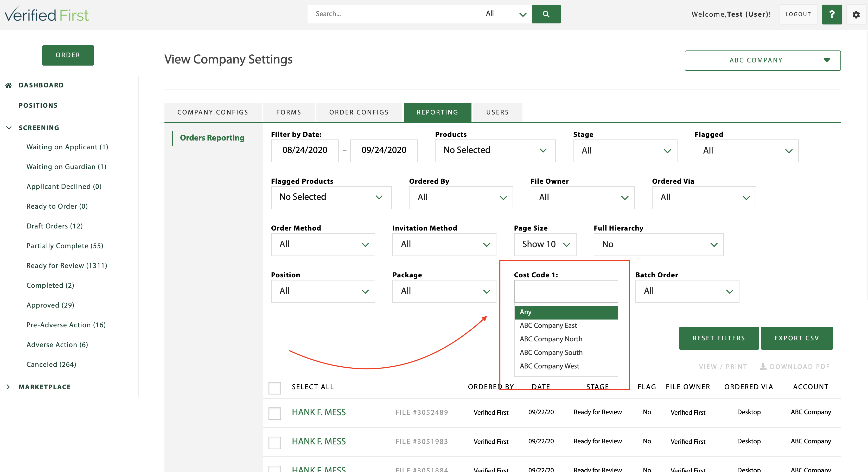Open the Products dropdown
868x472 pixels.
[495, 151]
